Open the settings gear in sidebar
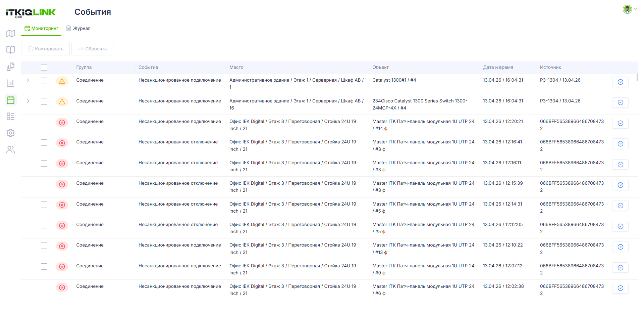Viewport: 644px width, 309px height. coord(10,133)
